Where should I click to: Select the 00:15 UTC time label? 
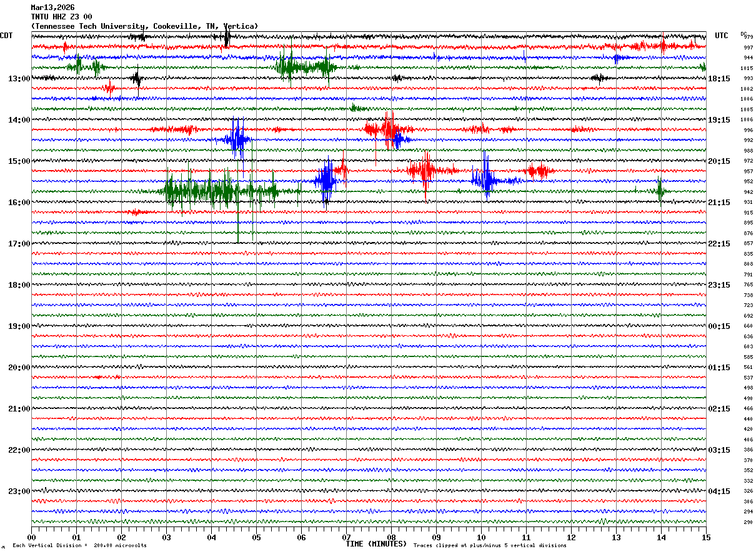719,326
